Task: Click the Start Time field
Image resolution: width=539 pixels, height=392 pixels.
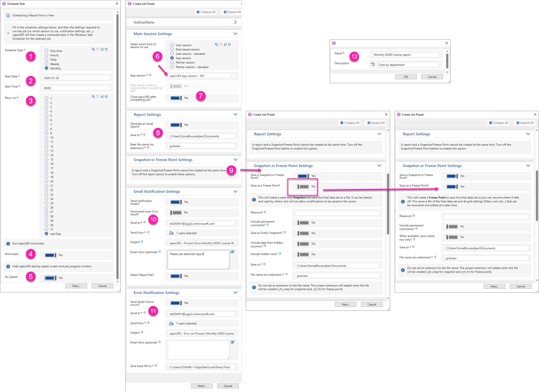Action: coord(76,88)
